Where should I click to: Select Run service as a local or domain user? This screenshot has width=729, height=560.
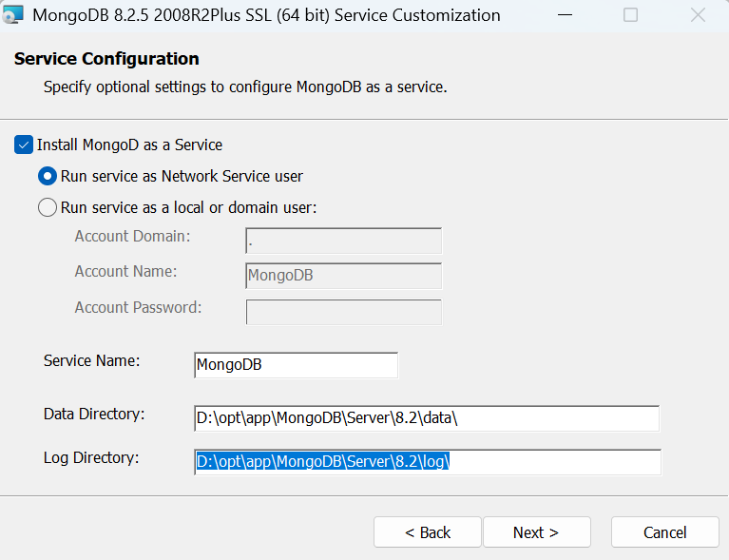coord(48,207)
